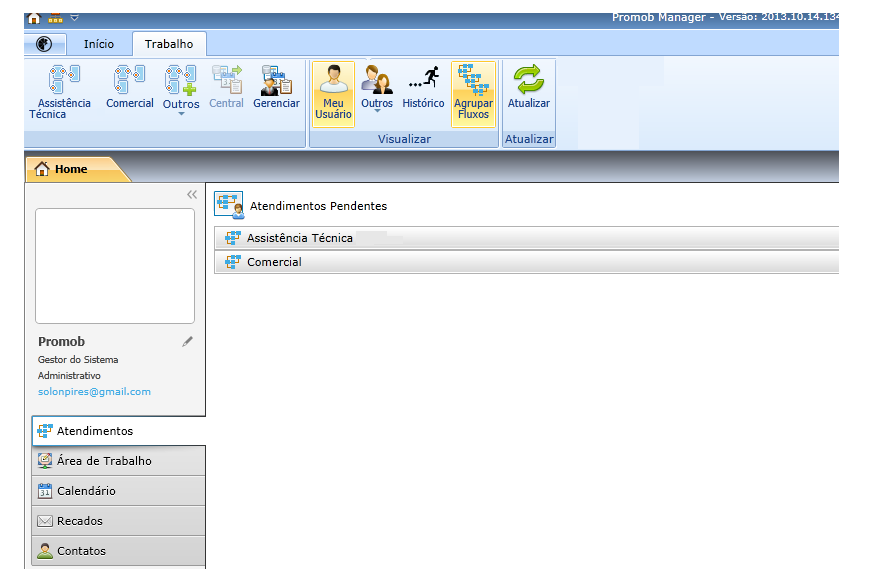
Task: Click the orange grid icon in title bar
Action: click(55, 19)
